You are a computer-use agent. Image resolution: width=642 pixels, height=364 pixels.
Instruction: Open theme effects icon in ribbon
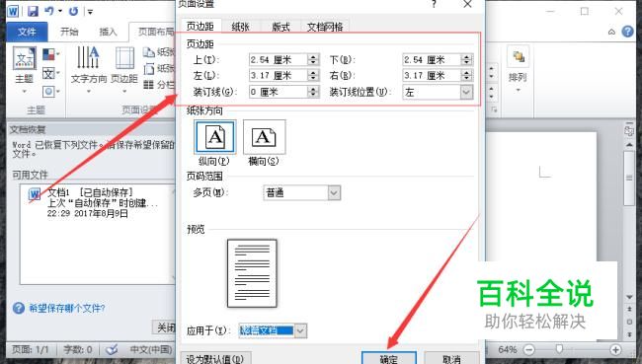tap(50, 91)
